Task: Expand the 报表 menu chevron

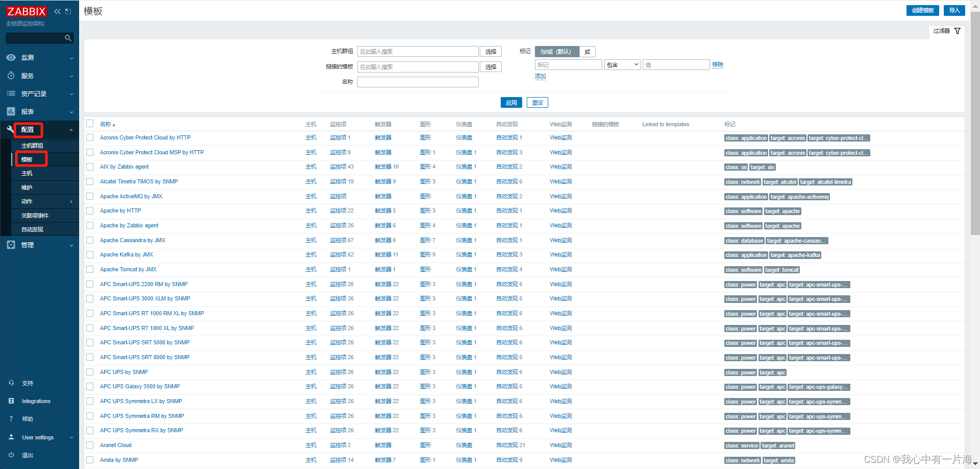Action: coord(71,112)
